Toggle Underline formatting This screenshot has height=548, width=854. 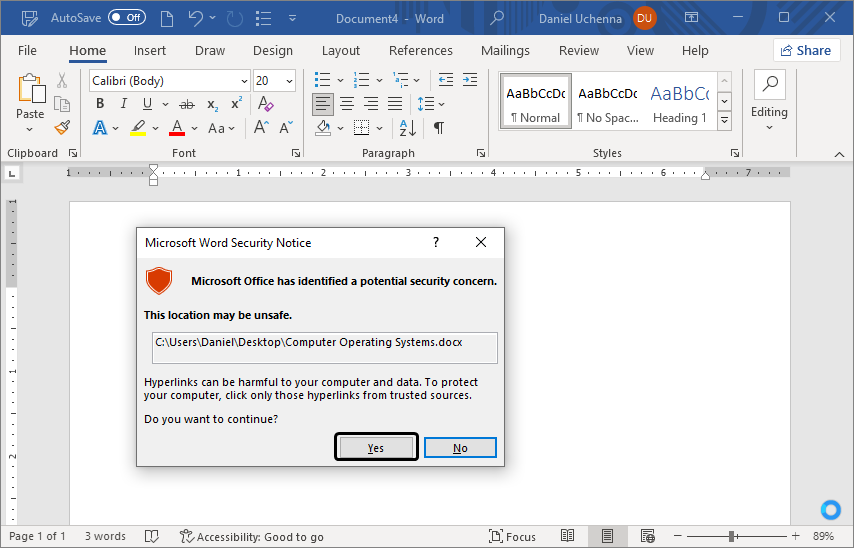(x=147, y=103)
